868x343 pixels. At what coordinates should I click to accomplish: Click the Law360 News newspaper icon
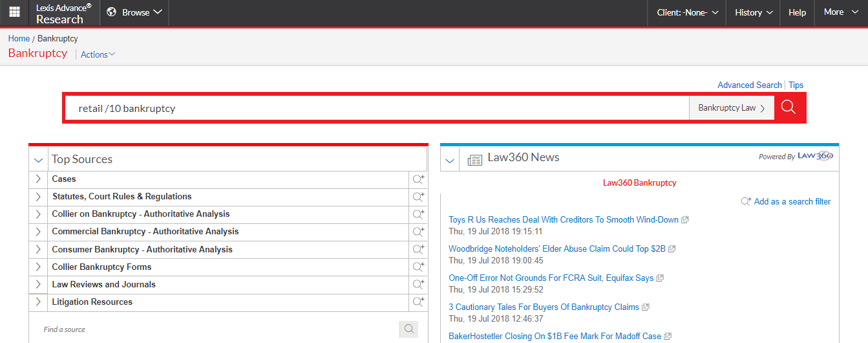coord(475,160)
